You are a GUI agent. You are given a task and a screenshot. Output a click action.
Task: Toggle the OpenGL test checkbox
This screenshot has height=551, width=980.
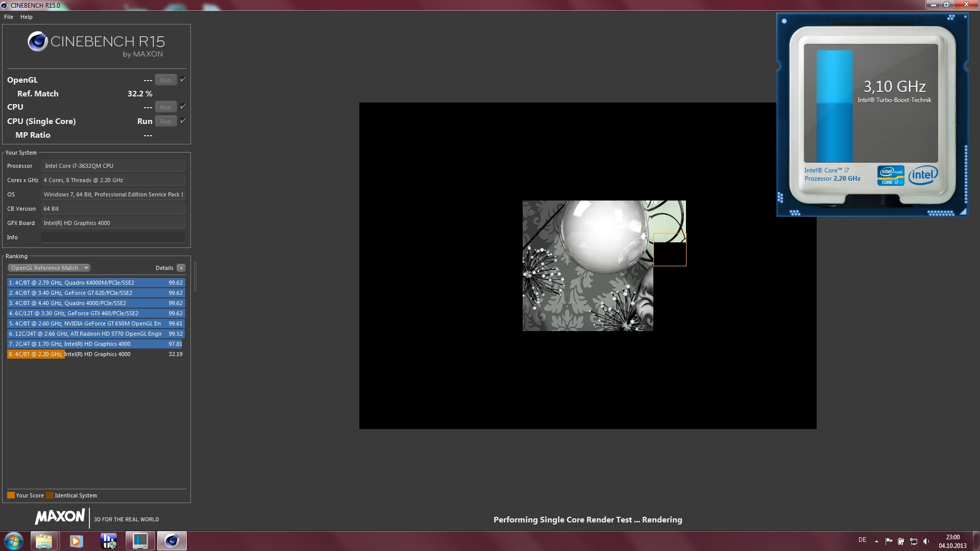pyautogui.click(x=183, y=80)
